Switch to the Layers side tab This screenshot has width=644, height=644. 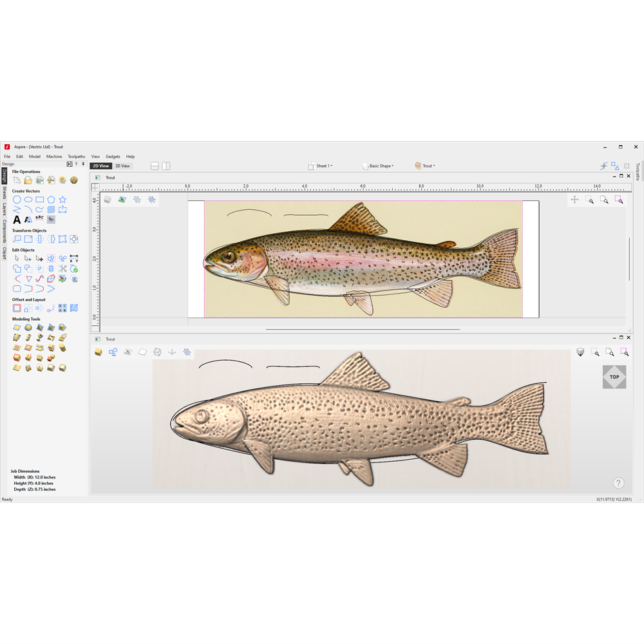4,209
